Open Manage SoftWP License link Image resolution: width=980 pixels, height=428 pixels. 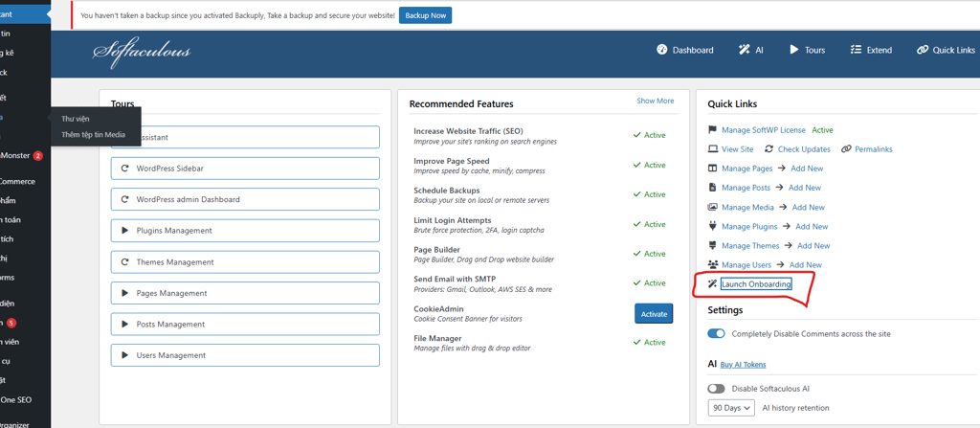(764, 130)
